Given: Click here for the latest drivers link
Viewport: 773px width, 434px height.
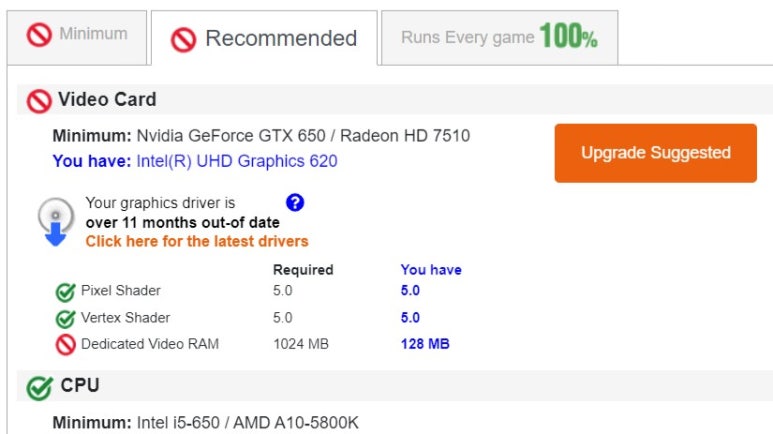Looking at the screenshot, I should pyautogui.click(x=197, y=241).
